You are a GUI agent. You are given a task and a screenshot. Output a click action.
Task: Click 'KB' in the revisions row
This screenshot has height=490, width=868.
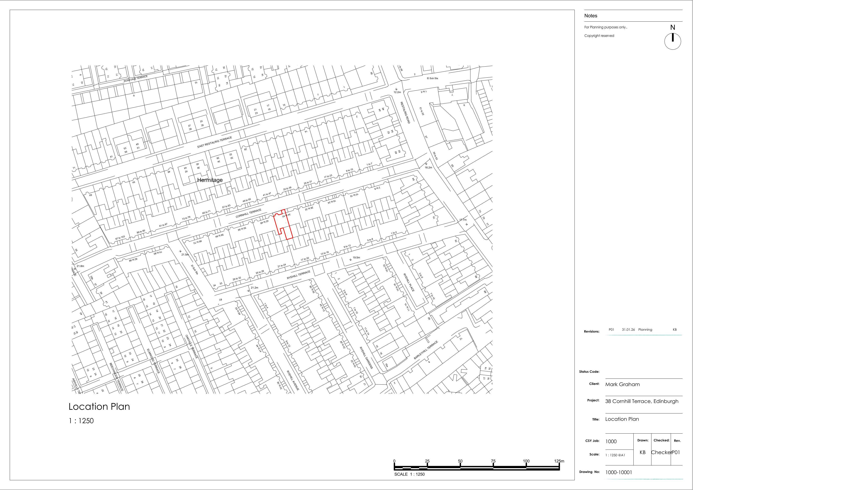click(675, 329)
